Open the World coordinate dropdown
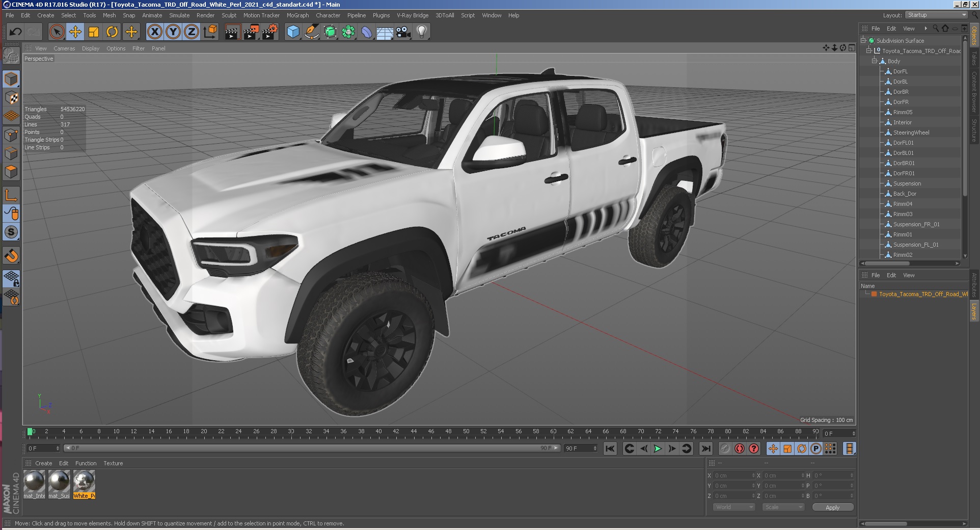The image size is (980, 530). point(733,507)
